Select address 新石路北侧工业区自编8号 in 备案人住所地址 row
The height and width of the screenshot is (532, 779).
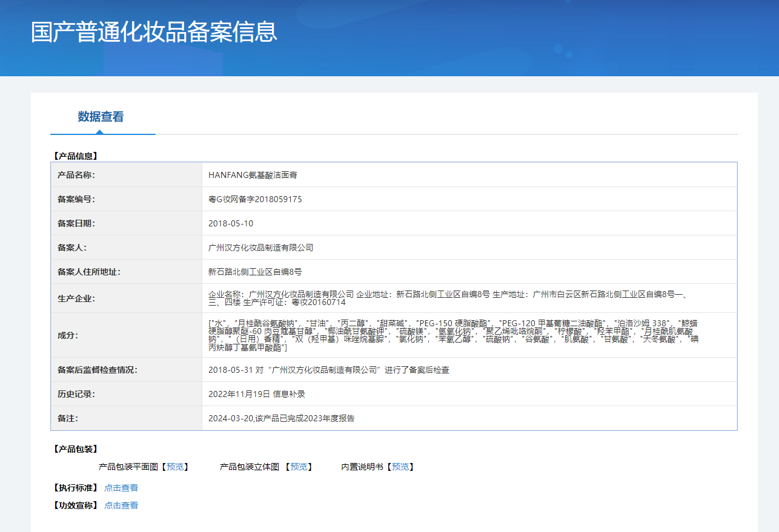coord(255,272)
